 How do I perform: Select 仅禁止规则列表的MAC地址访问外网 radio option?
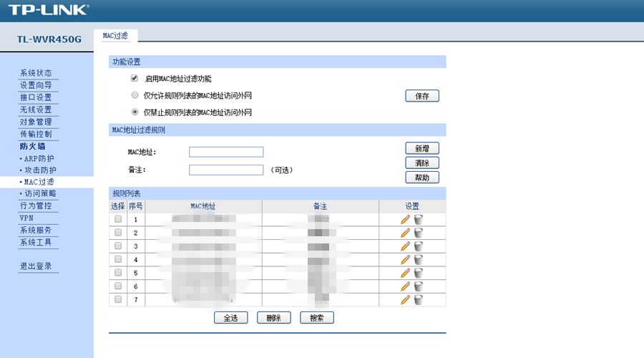click(x=135, y=112)
